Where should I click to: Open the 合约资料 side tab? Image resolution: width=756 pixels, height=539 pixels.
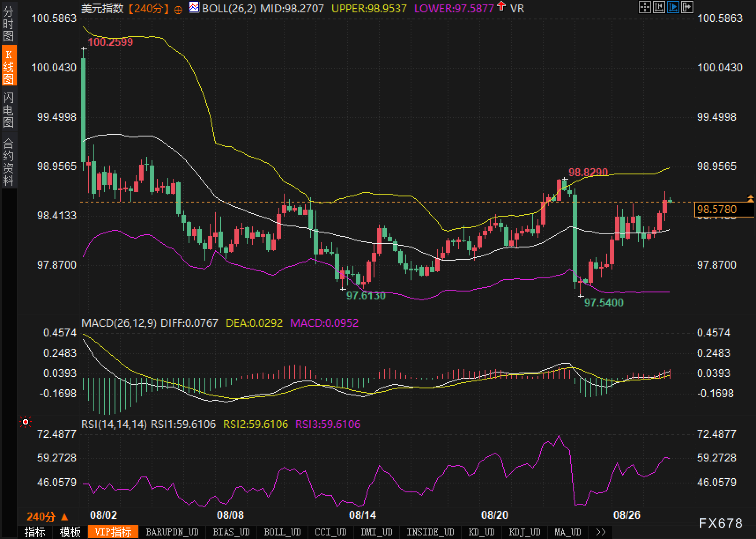(x=8, y=161)
